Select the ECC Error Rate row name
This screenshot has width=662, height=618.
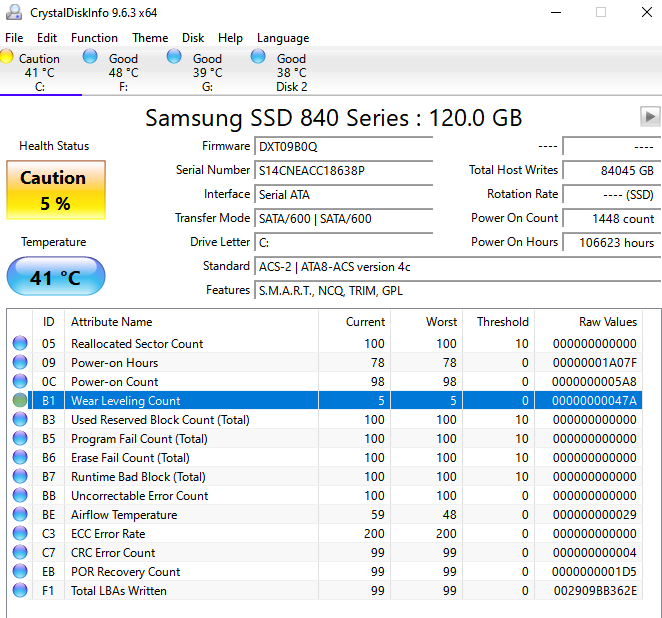[x=108, y=534]
